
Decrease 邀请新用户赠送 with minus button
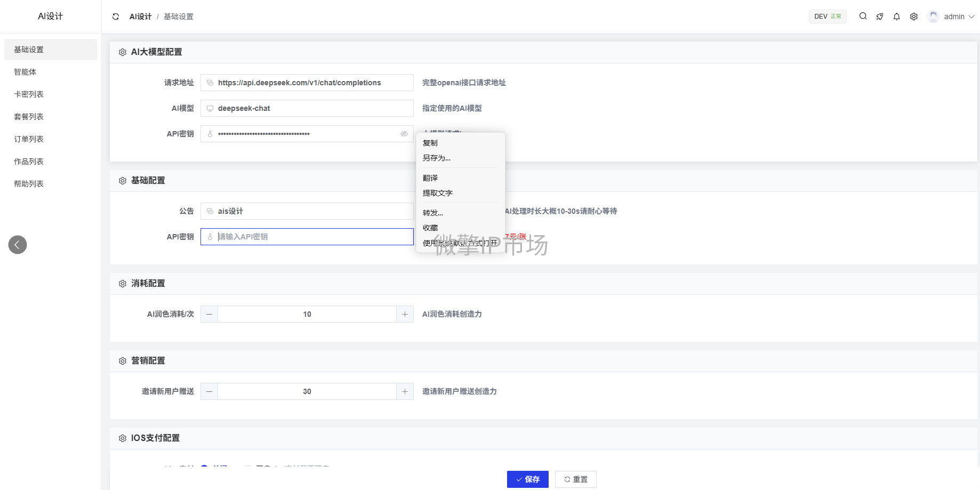[x=209, y=391]
